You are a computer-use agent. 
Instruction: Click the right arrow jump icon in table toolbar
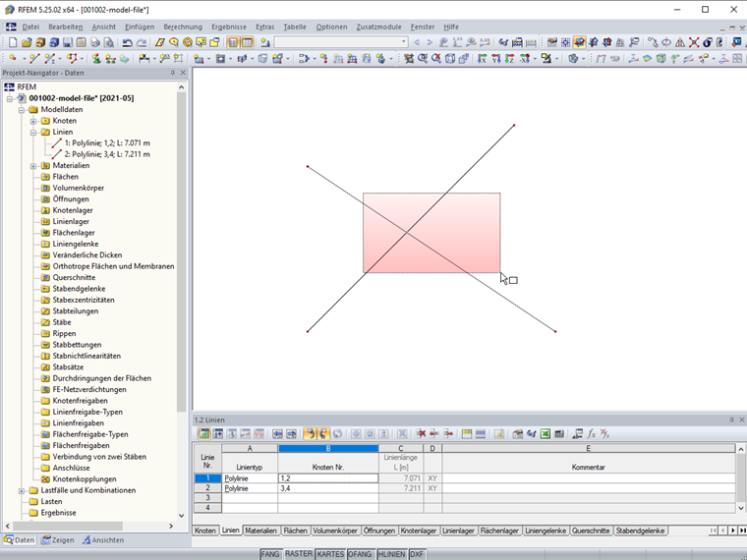pyautogui.click(x=291, y=434)
